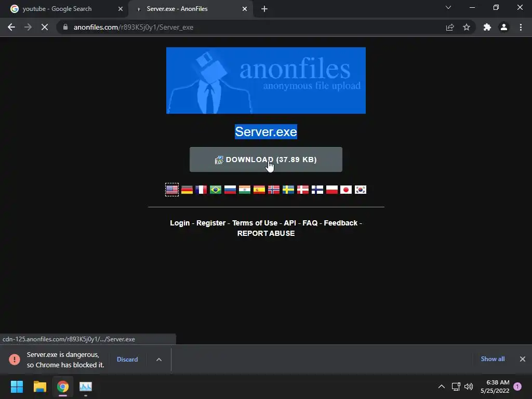The height and width of the screenshot is (399, 532).
Task: Choose the Indian flag language
Action: [x=245, y=190]
